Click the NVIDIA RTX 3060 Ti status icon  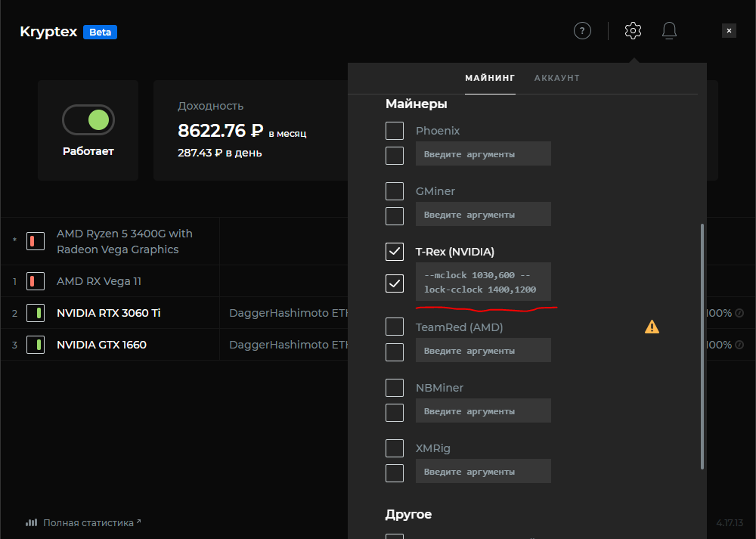35,313
